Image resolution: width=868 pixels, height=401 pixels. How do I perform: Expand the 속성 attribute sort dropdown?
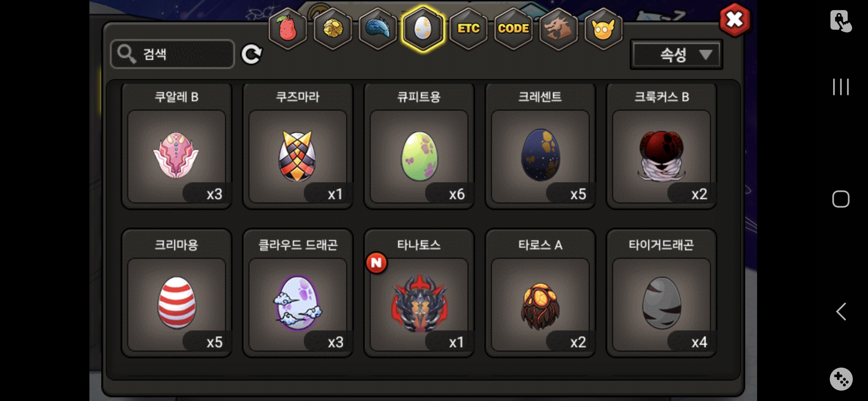(677, 55)
